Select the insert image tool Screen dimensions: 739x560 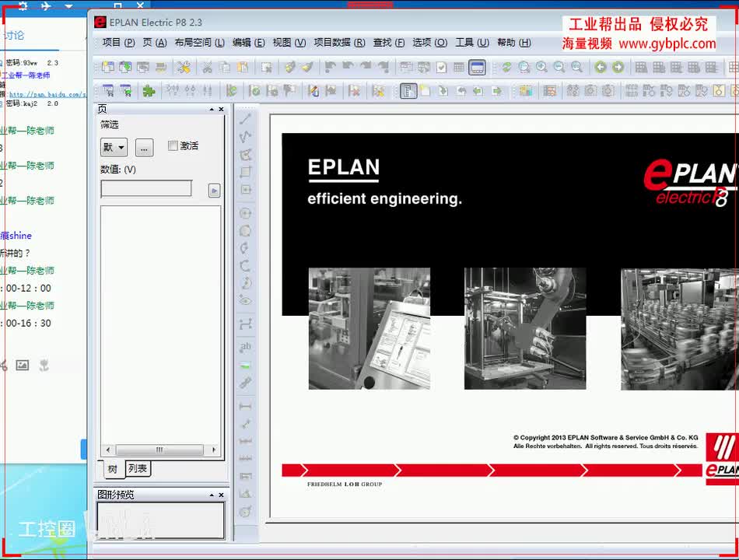coord(245,365)
